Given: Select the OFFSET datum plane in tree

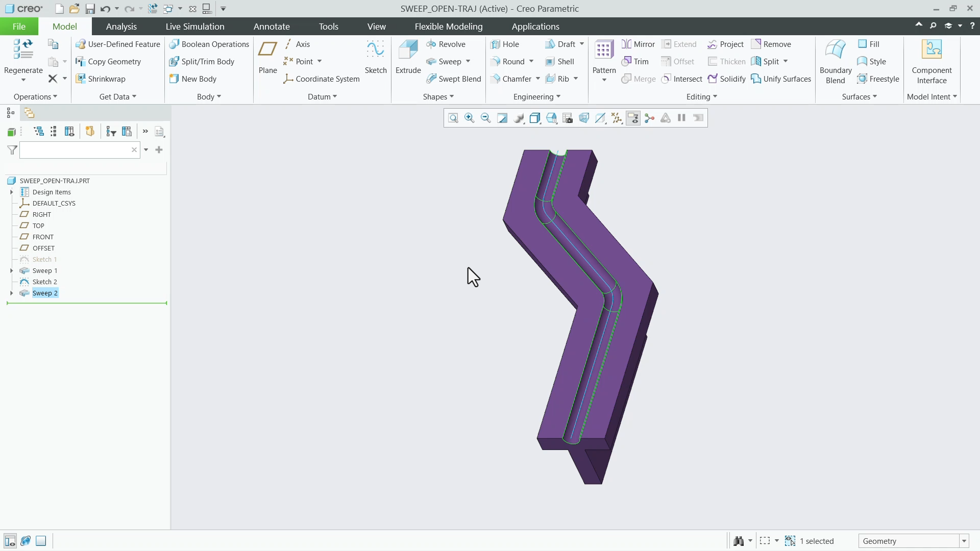Looking at the screenshot, I should point(43,248).
